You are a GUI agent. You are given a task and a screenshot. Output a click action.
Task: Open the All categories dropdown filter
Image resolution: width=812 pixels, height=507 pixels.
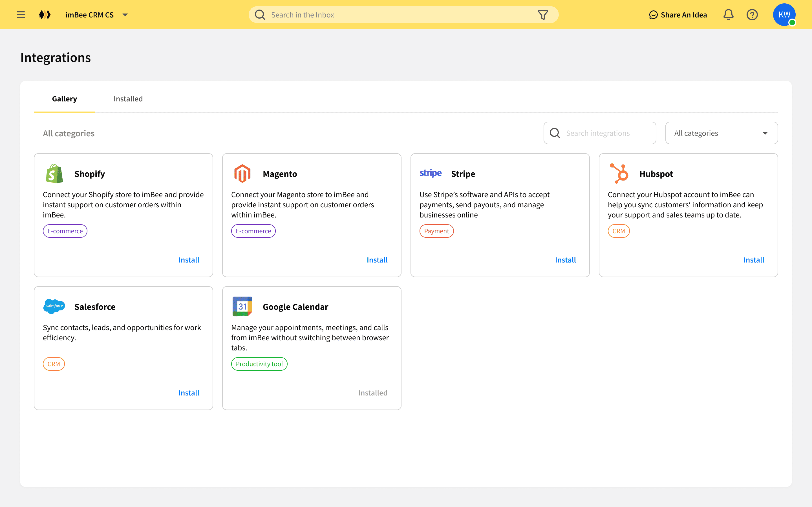tap(721, 133)
